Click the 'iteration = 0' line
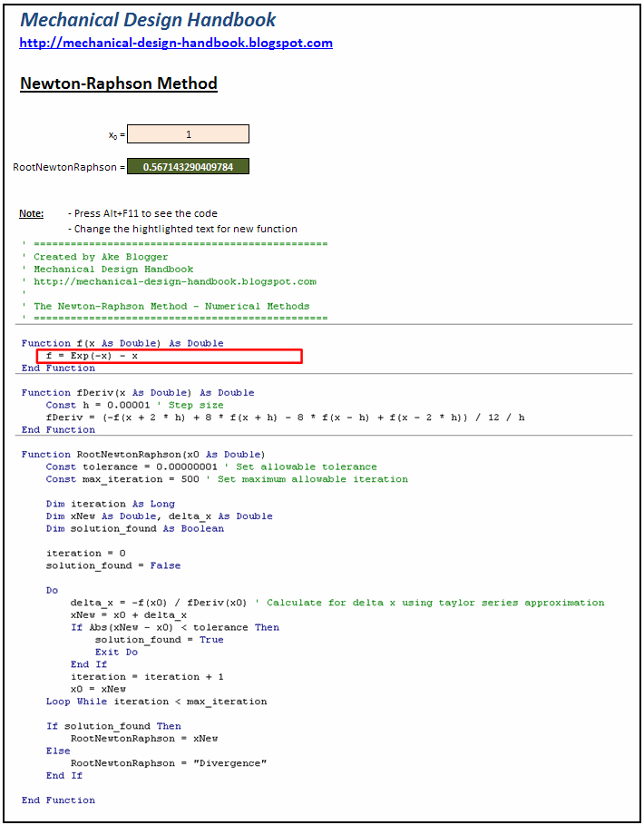The image size is (644, 825). click(85, 553)
